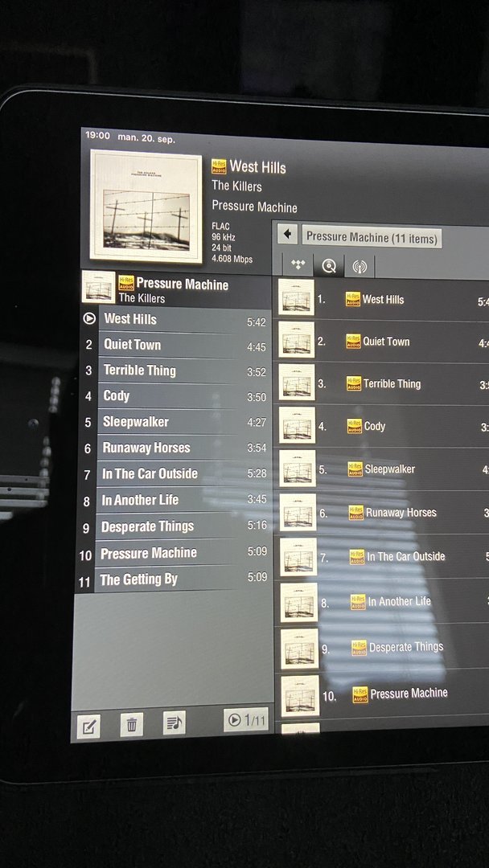Select Desperate Things in the queue
Screen dimensions: 489x868
tap(183, 526)
